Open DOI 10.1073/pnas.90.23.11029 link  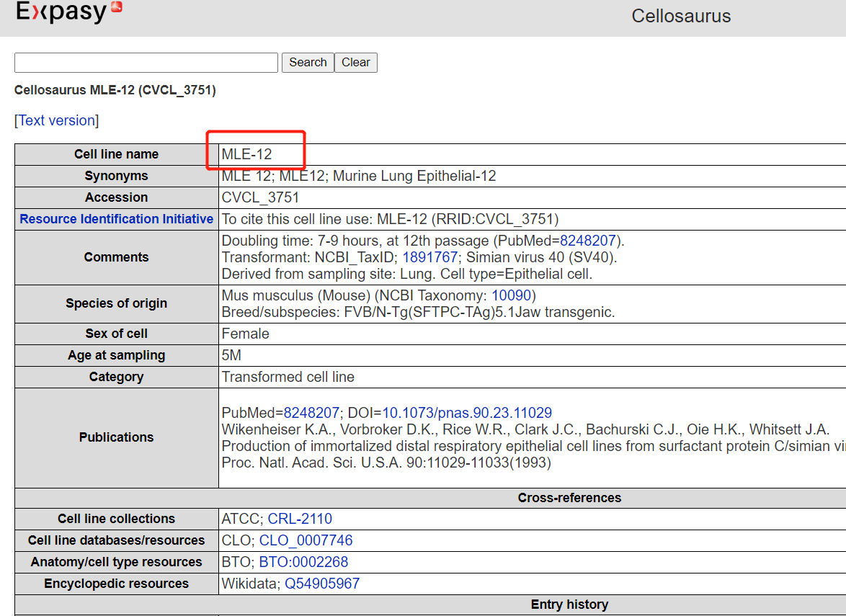467,413
